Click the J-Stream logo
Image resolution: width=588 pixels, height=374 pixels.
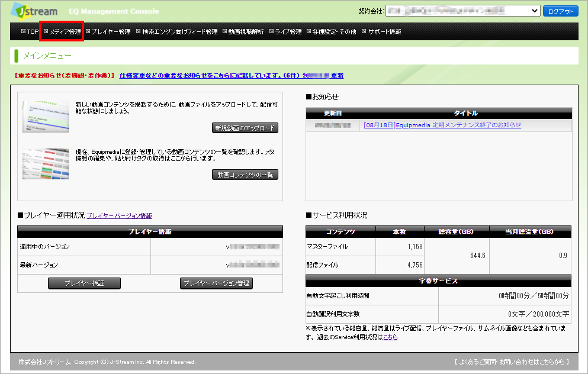click(34, 11)
